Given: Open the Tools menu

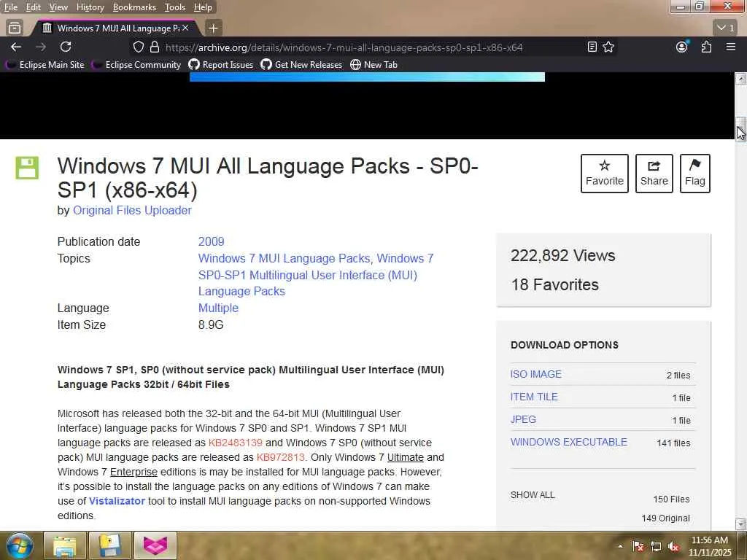Looking at the screenshot, I should tap(175, 7).
